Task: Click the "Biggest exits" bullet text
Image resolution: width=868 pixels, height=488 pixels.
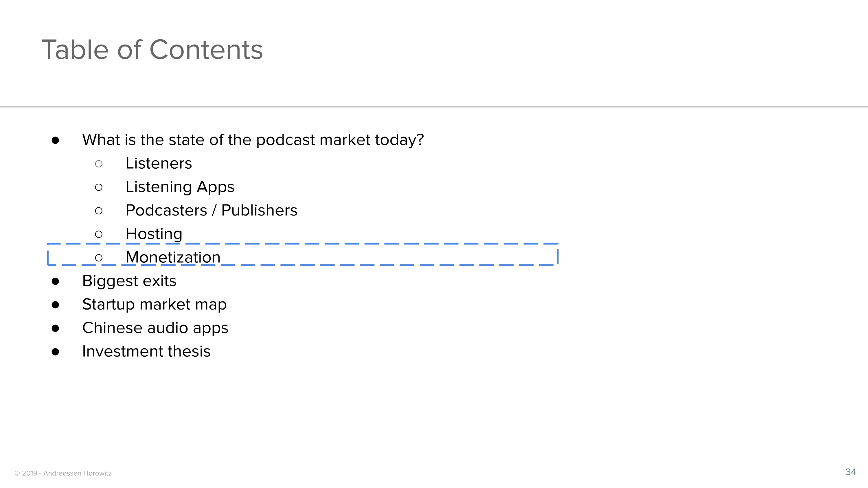Action: click(x=129, y=281)
